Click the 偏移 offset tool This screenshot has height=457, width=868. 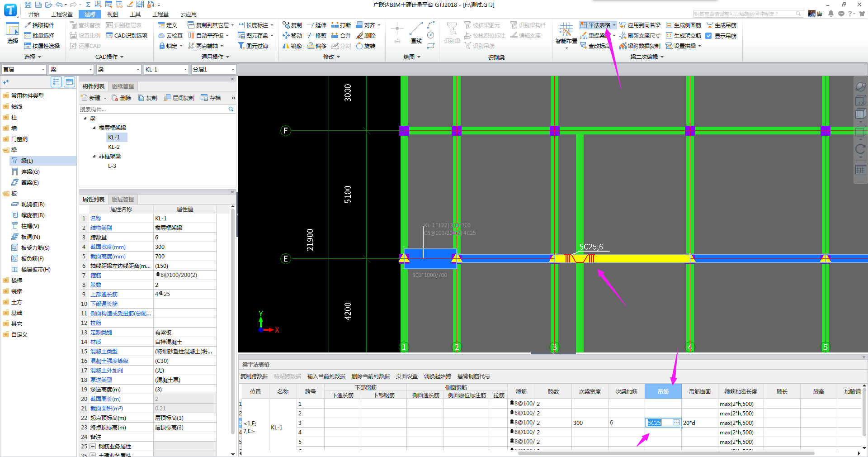316,46
